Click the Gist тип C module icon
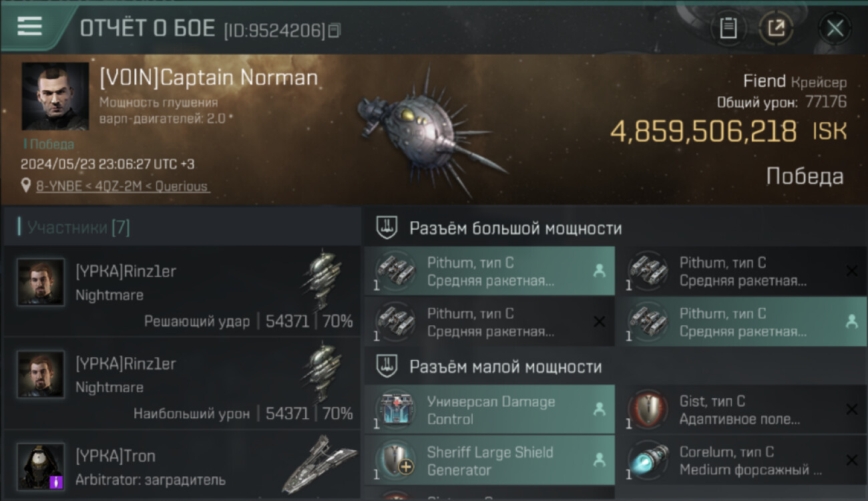Screen dimensions: 868x501 coord(648,409)
